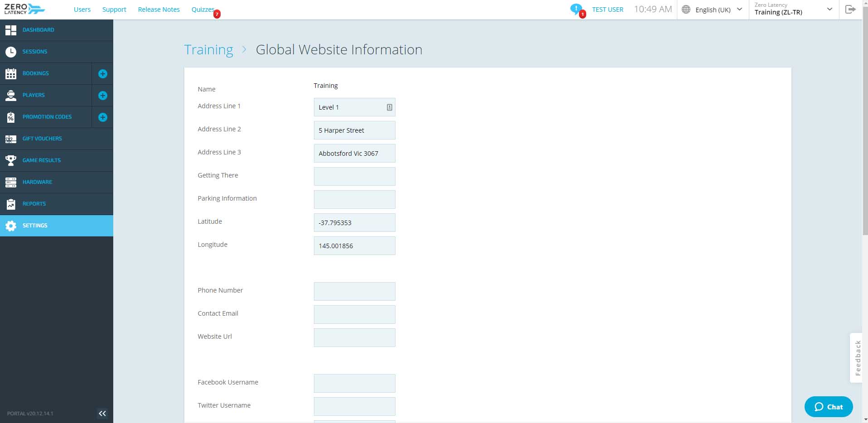Go to Dashboard section

39,30
